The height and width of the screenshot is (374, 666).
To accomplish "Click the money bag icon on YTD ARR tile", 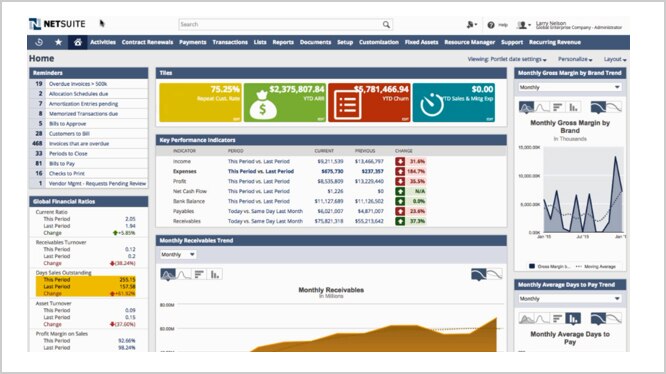I will (x=262, y=105).
